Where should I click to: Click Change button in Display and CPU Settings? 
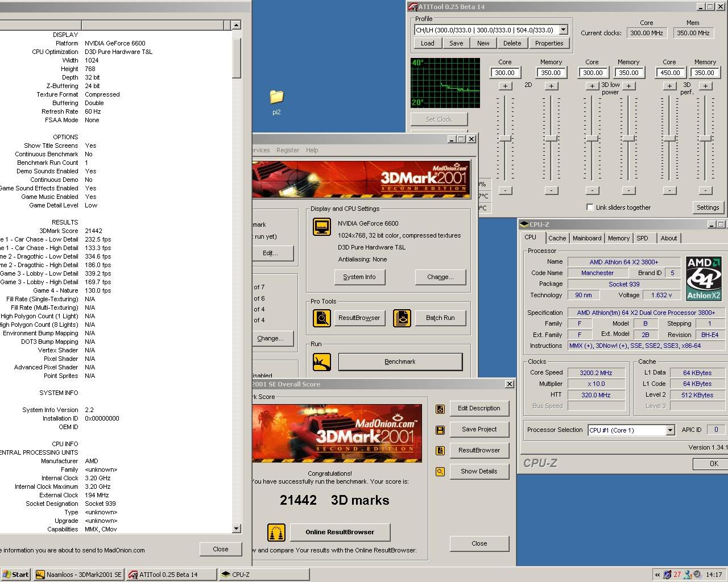pos(440,277)
